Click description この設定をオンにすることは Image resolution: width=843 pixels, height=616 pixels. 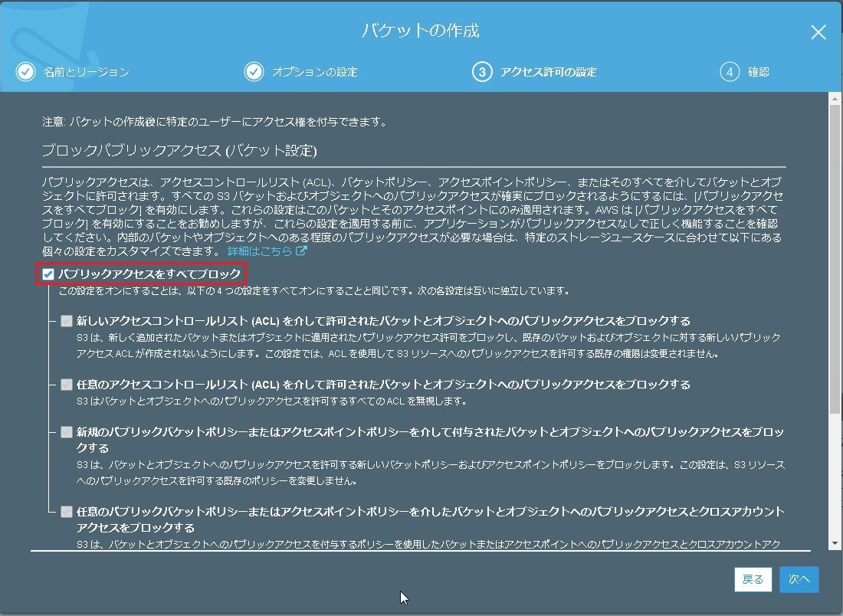pyautogui.click(x=313, y=291)
